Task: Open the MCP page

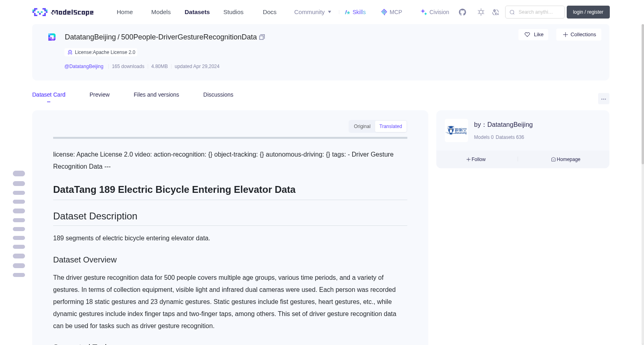Action: click(392, 12)
